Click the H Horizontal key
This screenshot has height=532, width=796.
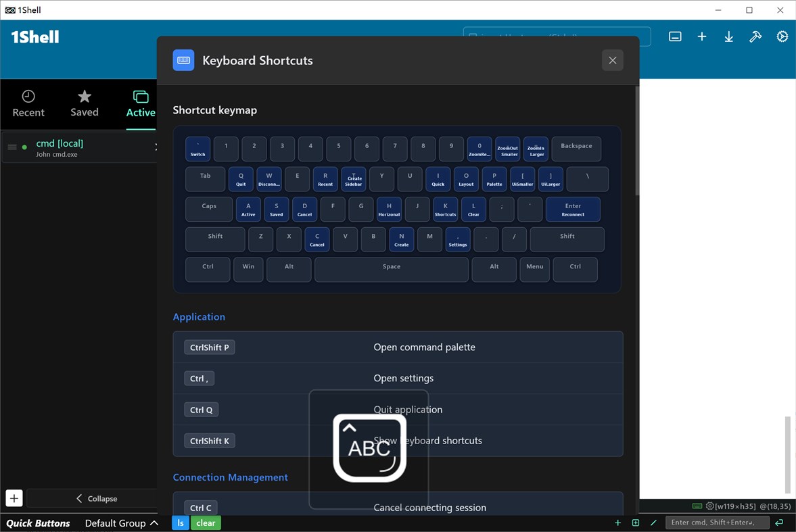pos(389,209)
